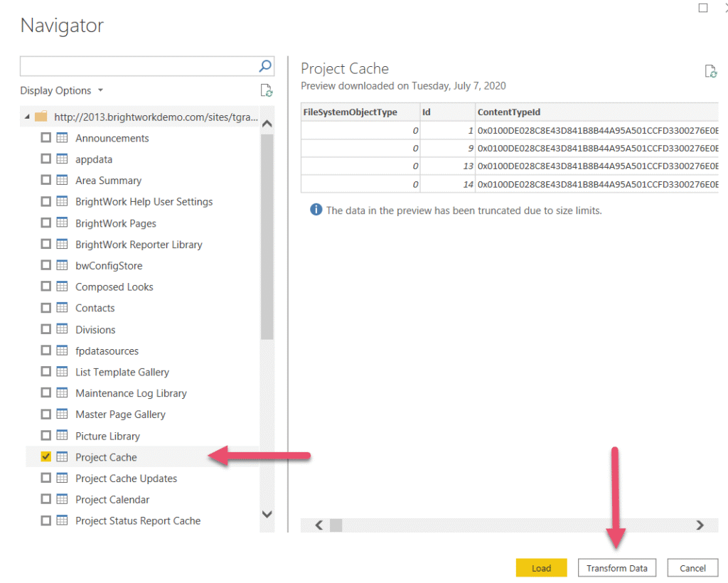Click the list scroll down arrow

[267, 513]
